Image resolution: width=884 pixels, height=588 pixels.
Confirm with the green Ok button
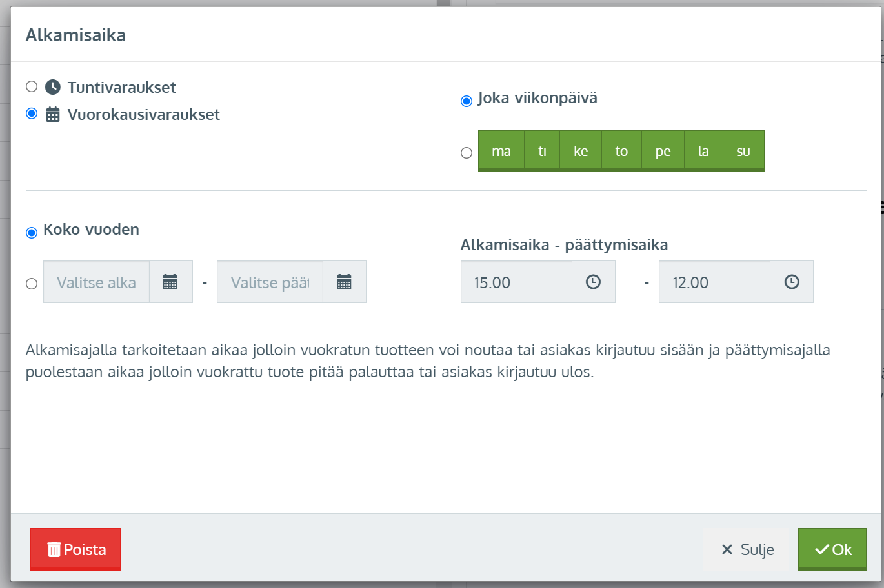(832, 549)
